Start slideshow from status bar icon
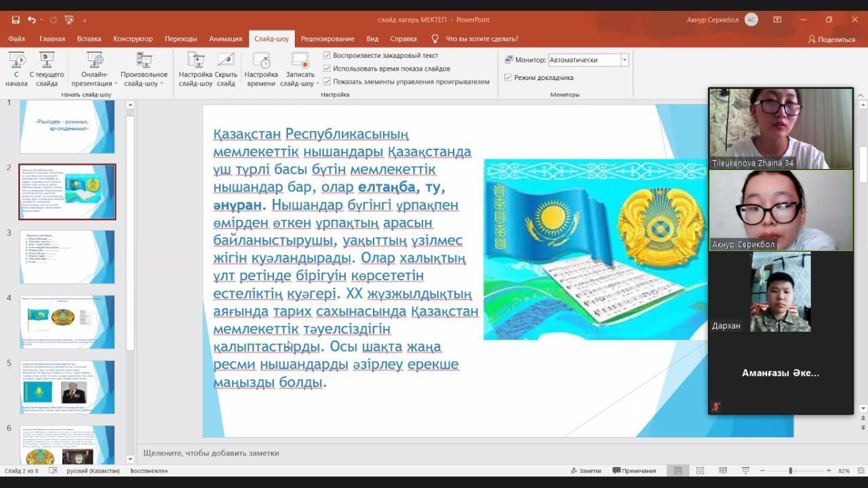868x488 pixels. pos(745,470)
